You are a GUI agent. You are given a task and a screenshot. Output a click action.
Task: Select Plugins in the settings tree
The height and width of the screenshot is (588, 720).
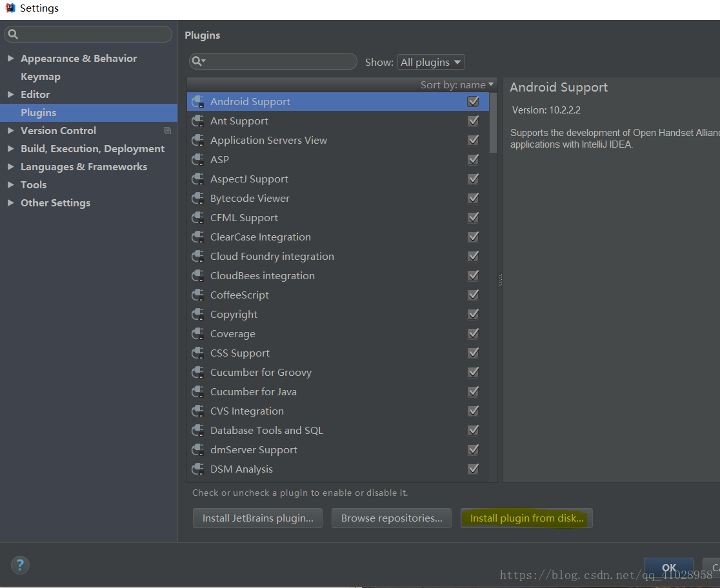[88, 112]
